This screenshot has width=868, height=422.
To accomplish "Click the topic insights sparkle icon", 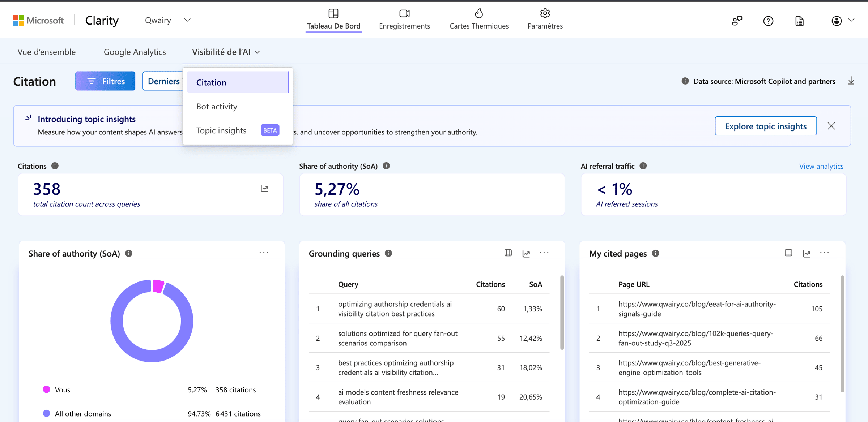I will pos(28,118).
